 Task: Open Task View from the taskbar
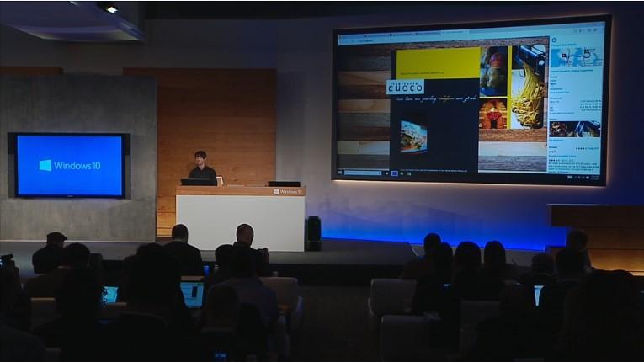387,173
